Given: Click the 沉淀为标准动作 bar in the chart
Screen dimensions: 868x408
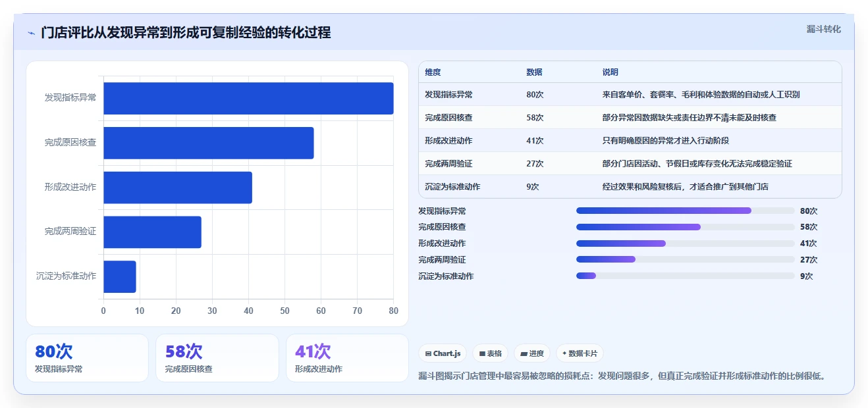Looking at the screenshot, I should tap(120, 276).
